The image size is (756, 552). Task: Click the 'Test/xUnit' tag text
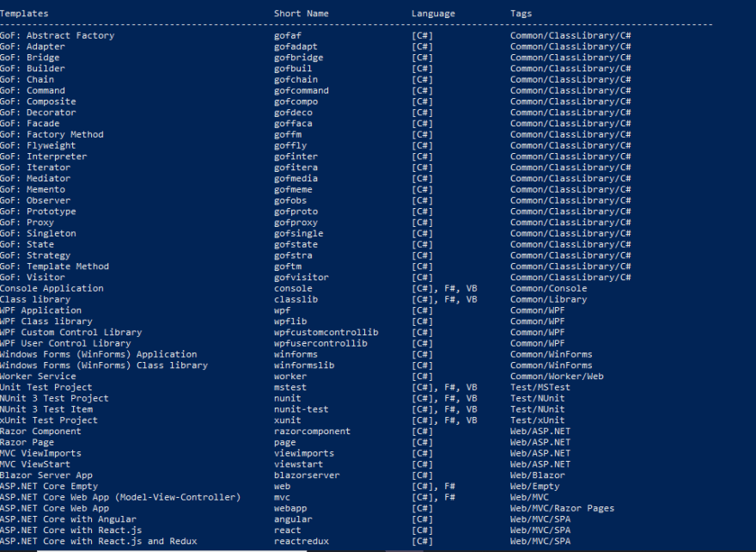pos(538,420)
